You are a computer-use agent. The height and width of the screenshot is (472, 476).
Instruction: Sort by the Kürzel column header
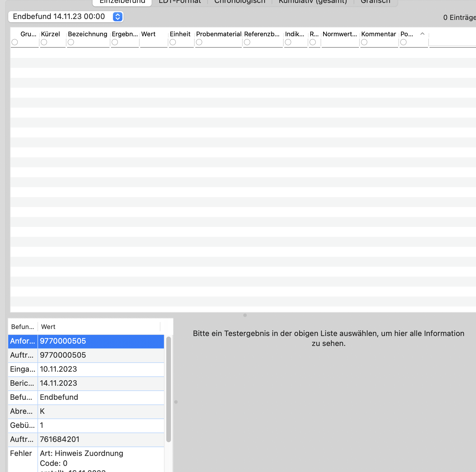tap(50, 34)
